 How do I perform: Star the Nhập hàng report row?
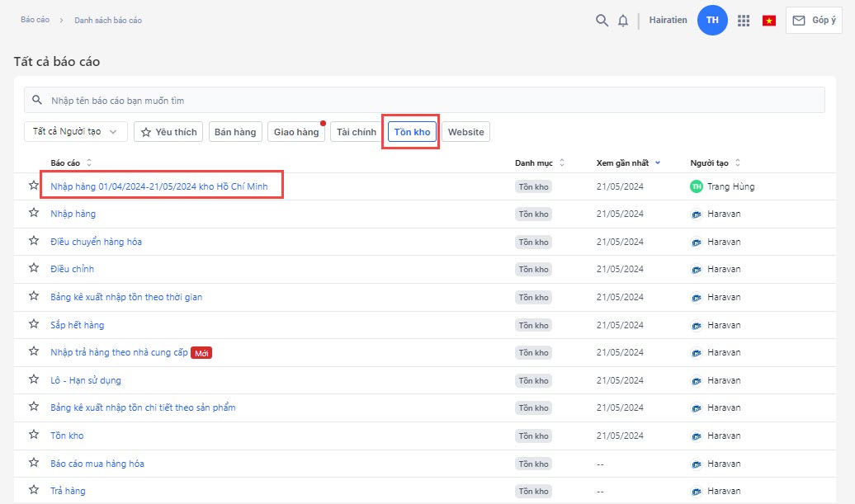(34, 213)
